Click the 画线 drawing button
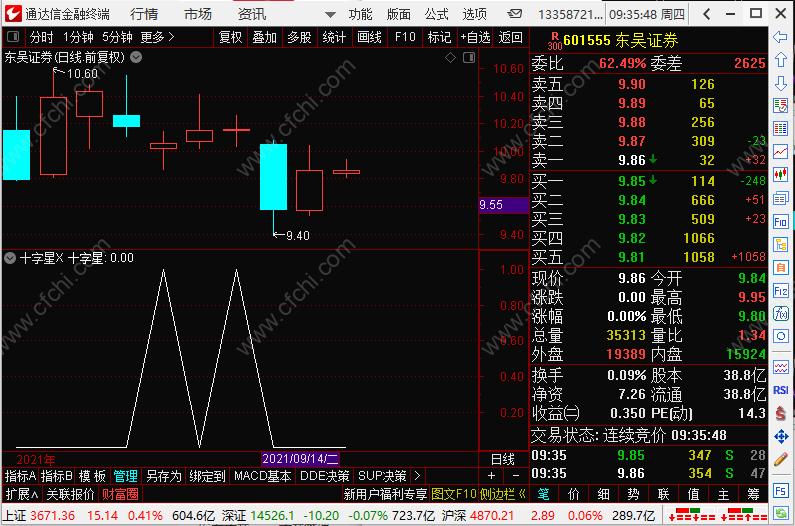The width and height of the screenshot is (795, 526). pos(369,37)
